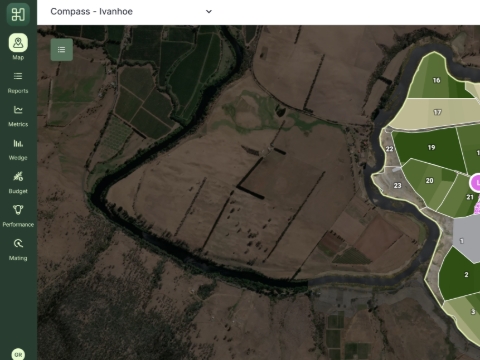
Task: Open the user avatar menu
Action: (x=18, y=354)
